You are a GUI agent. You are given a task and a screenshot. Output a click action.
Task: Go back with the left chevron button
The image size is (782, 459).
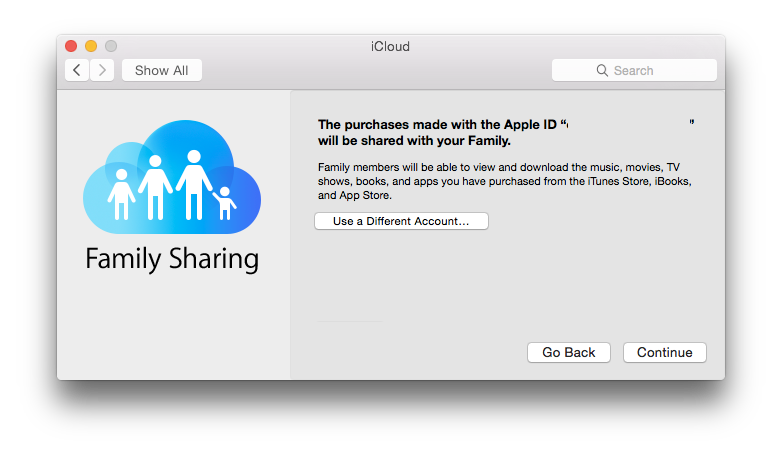click(77, 70)
